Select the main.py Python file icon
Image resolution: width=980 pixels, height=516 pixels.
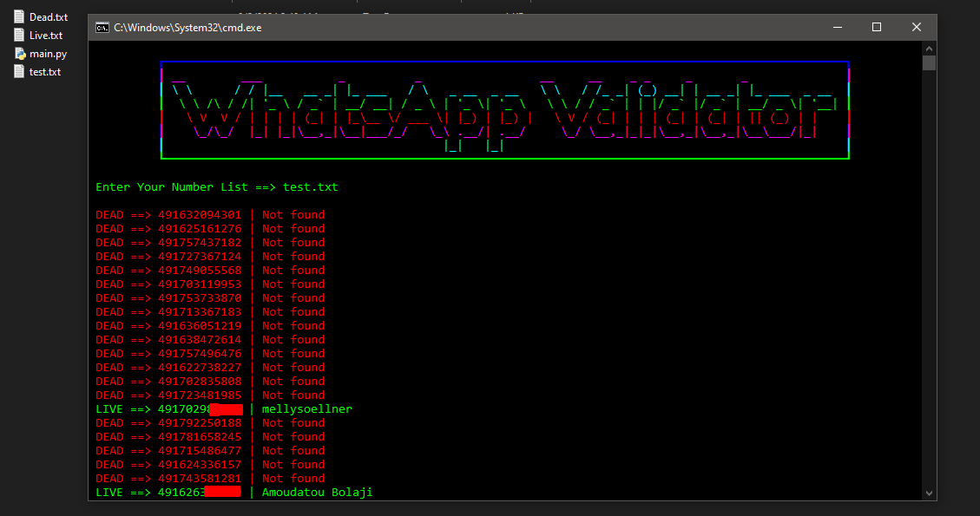[20, 54]
